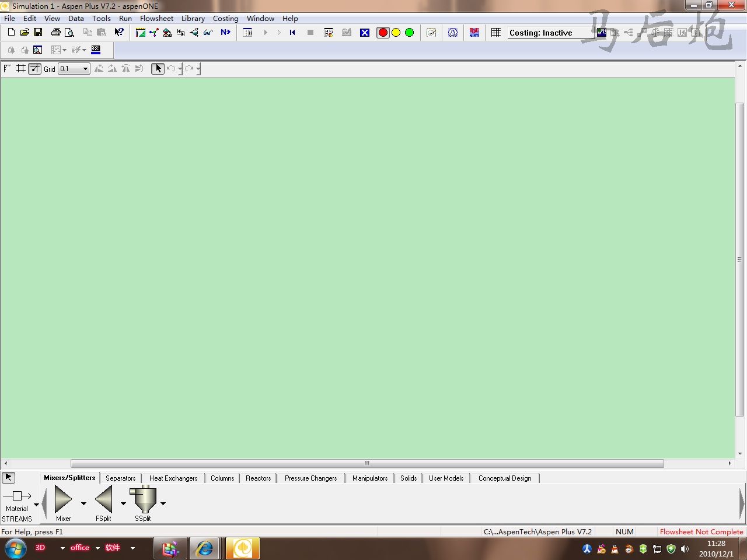The image size is (747, 560).
Task: Save the simulation with the floppy disk icon
Action: click(x=38, y=33)
